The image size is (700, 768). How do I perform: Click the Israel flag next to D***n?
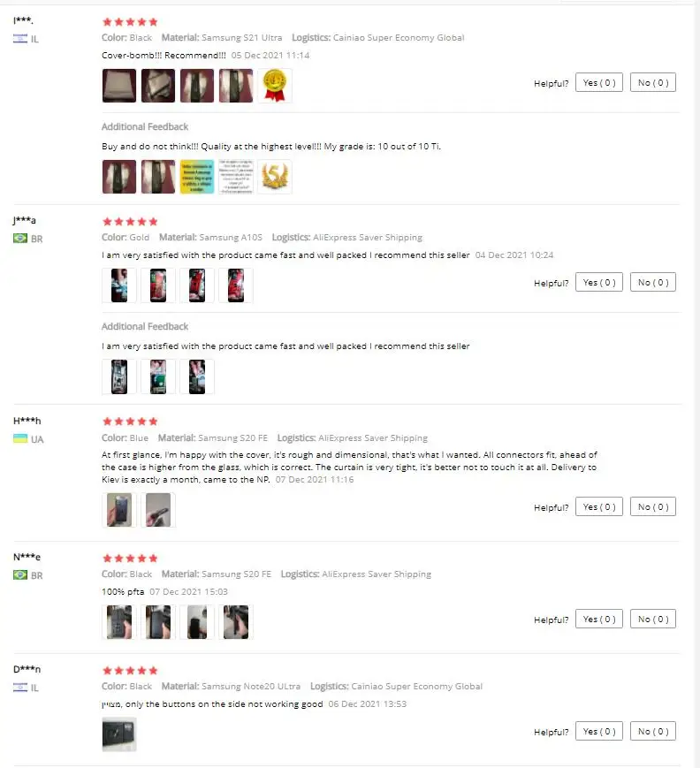20,688
